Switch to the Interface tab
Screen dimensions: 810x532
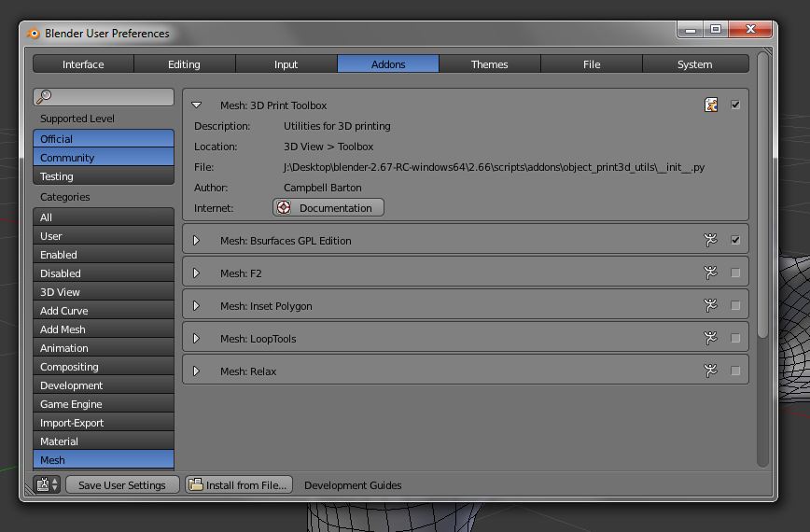[83, 64]
